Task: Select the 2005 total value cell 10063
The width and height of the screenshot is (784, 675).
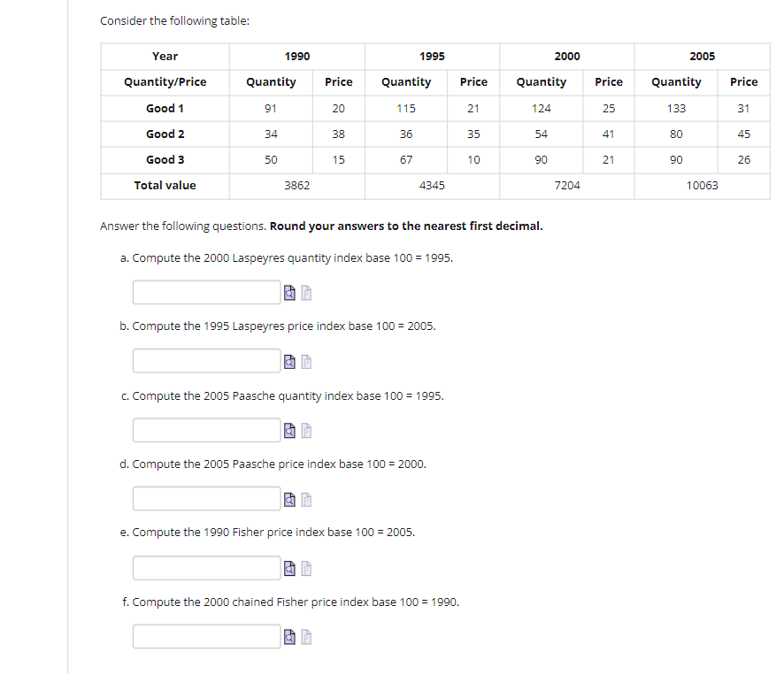Action: click(x=702, y=186)
